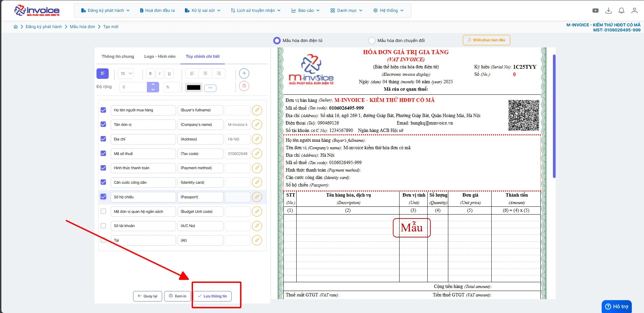Check the 'Số tài khoản' checkbox

pos(103,226)
